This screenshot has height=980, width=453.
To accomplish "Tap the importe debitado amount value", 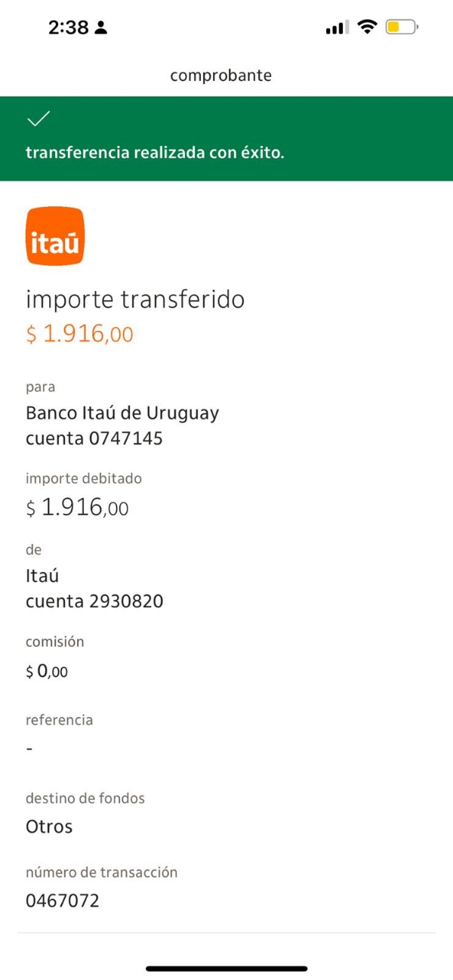I will coord(77,508).
